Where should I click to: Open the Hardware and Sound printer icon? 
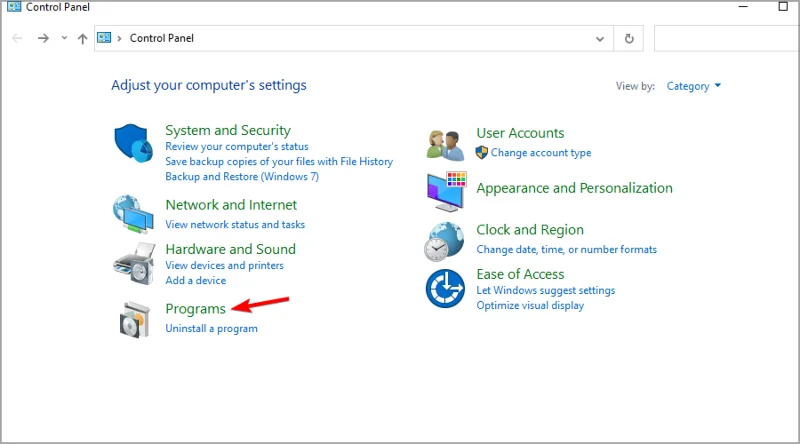click(x=134, y=264)
